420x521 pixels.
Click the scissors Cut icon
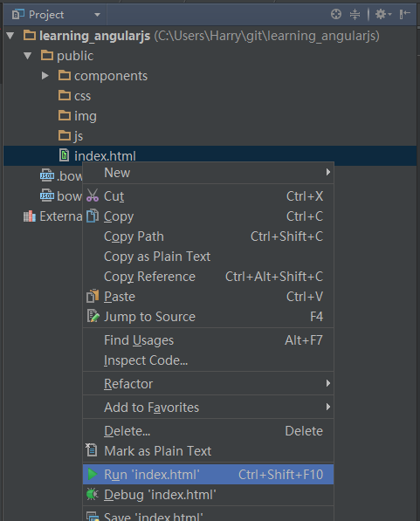pyautogui.click(x=93, y=195)
